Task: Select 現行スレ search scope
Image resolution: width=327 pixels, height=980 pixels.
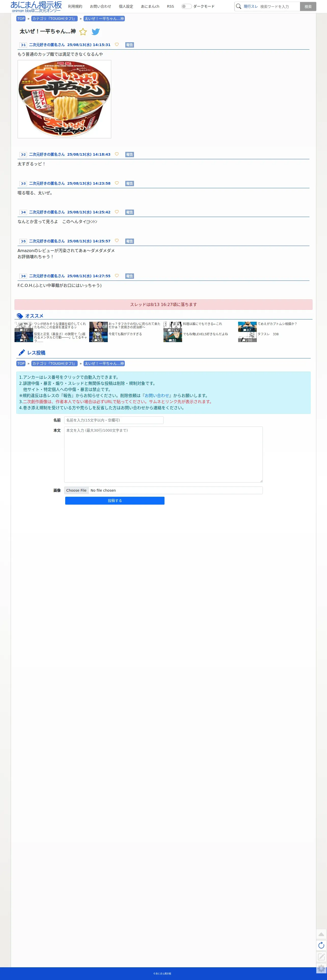Action: 251,6
